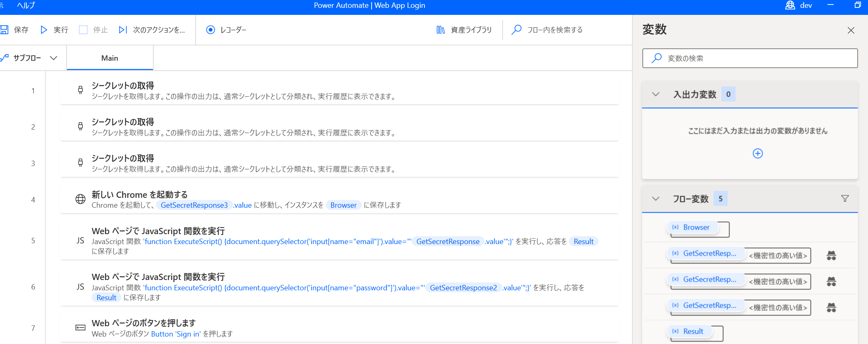Click the dev environment label
Viewport: 868px width, 344px height.
[806, 5]
